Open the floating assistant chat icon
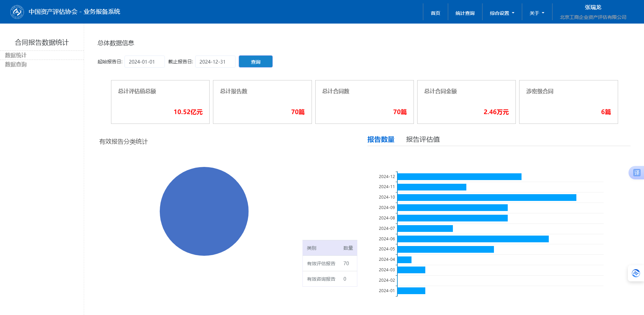The width and height of the screenshot is (644, 315). pos(636,273)
